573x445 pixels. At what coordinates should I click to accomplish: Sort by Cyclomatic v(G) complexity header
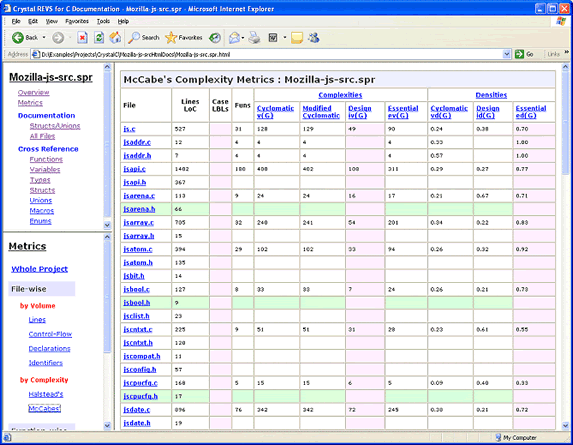click(275, 112)
